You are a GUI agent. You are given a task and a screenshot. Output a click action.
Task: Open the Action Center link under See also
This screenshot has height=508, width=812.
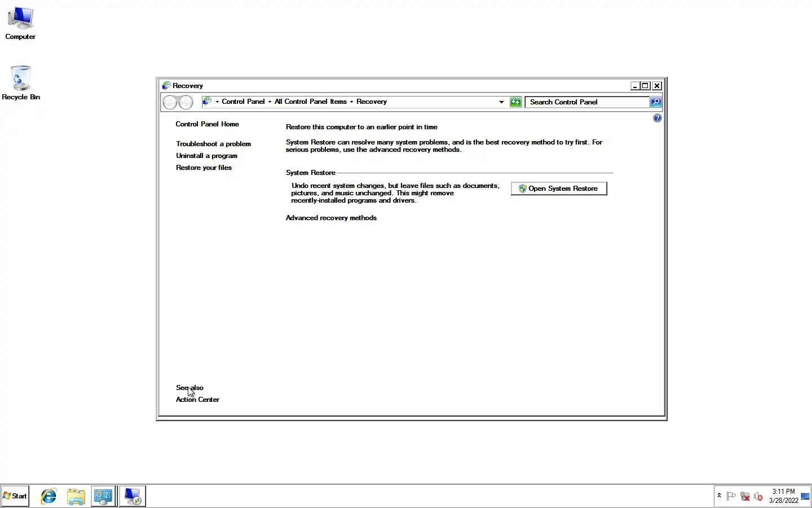(197, 400)
